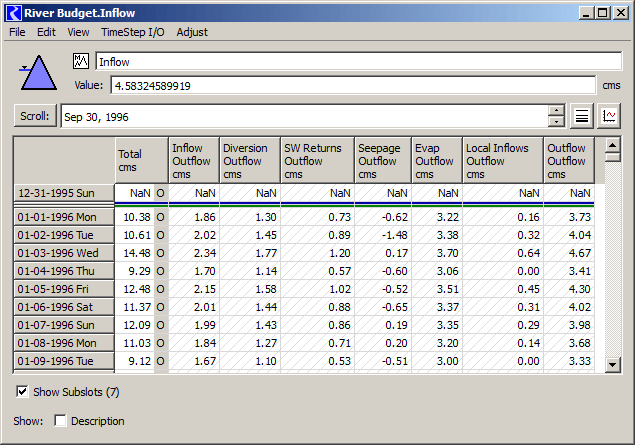
Task: Select the 01-09-1996 Tue row header
Action: pos(64,361)
